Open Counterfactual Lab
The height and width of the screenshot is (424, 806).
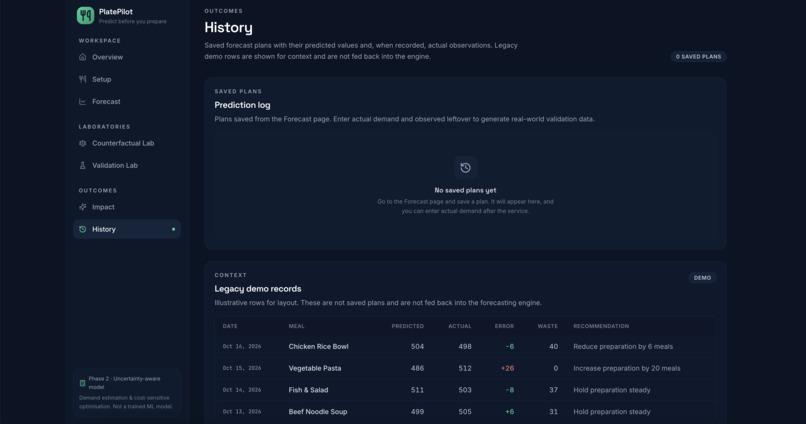127,143
